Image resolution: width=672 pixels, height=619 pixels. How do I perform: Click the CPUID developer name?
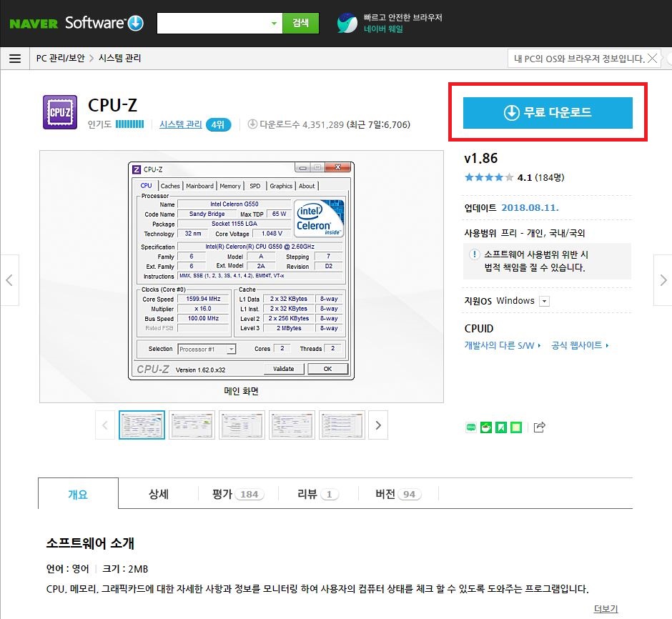pyautogui.click(x=479, y=329)
